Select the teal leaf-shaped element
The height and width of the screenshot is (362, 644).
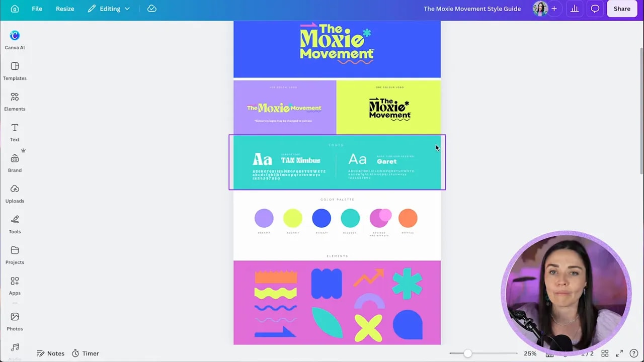point(328,323)
